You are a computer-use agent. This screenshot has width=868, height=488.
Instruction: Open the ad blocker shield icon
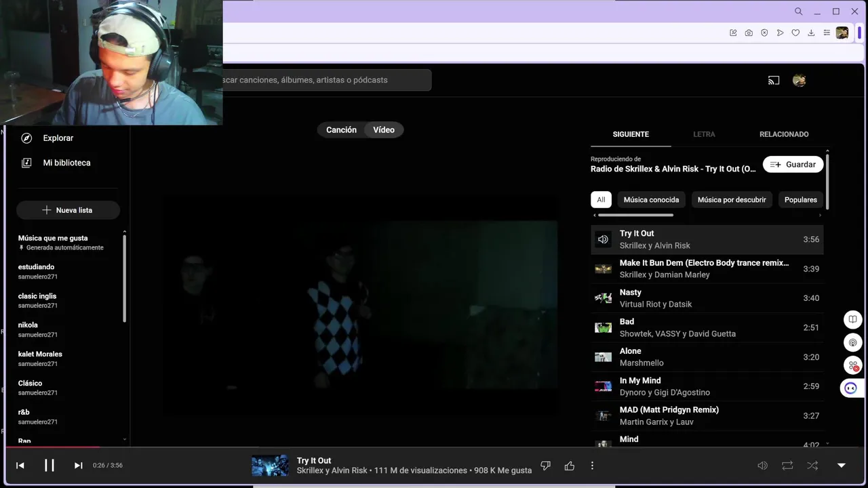pyautogui.click(x=764, y=33)
